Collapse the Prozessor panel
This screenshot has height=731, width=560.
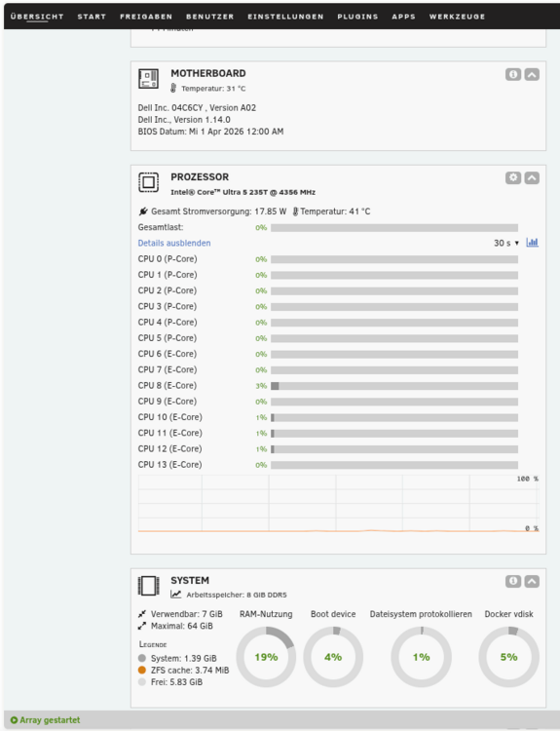532,177
